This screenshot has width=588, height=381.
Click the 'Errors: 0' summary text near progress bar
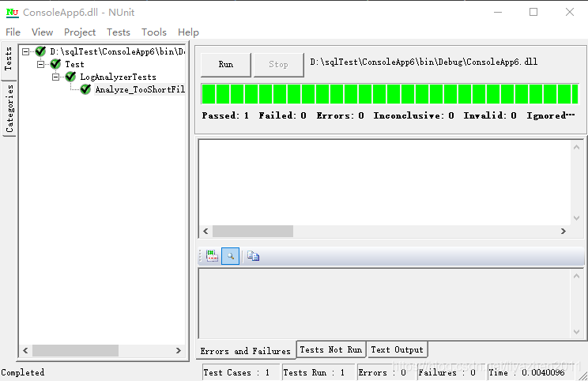click(x=340, y=115)
